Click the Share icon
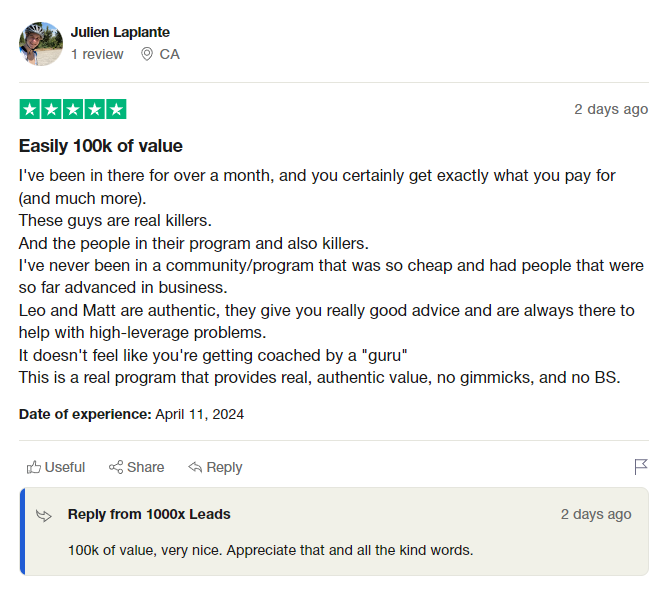The image size is (671, 594). coord(116,467)
